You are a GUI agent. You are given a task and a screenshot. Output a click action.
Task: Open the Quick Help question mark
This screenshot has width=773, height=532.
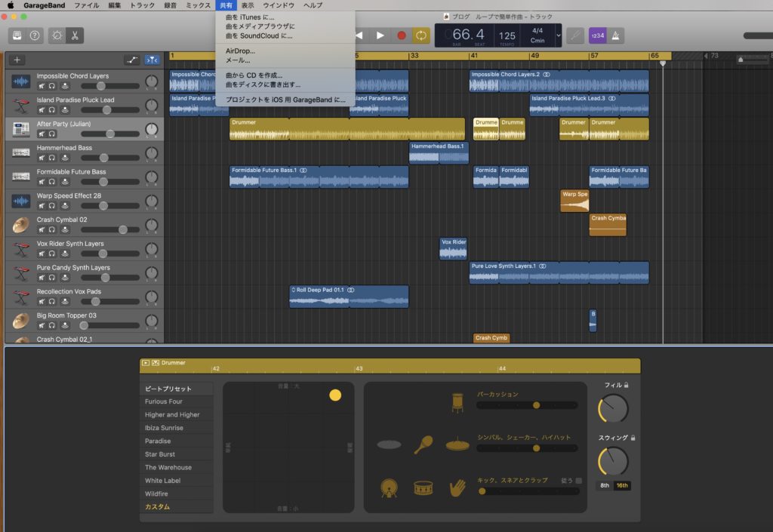(x=35, y=35)
